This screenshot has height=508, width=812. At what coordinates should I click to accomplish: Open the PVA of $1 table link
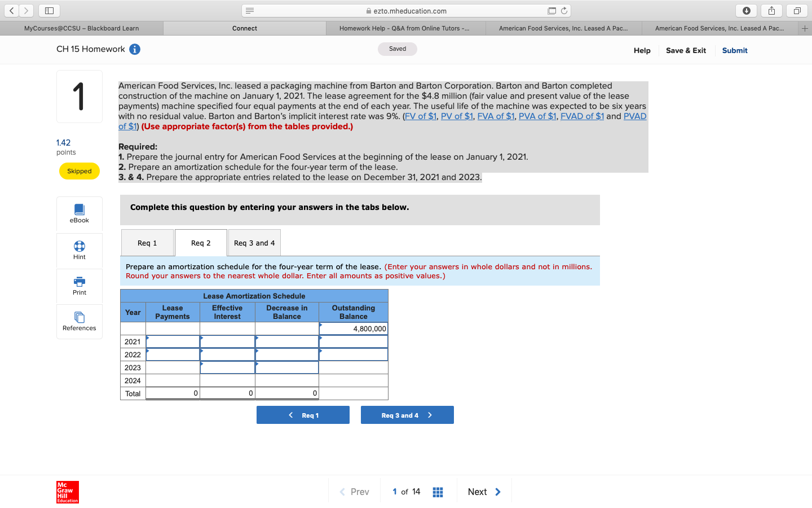[x=537, y=116]
